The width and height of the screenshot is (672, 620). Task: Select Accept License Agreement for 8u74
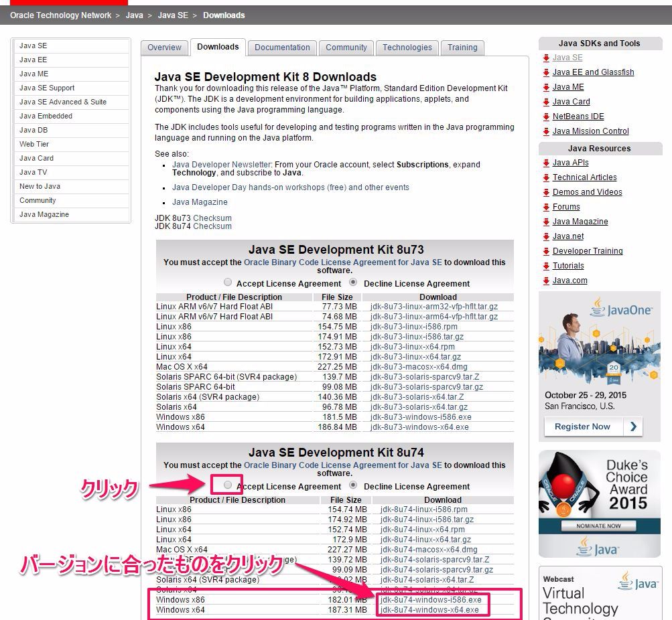tap(228, 485)
